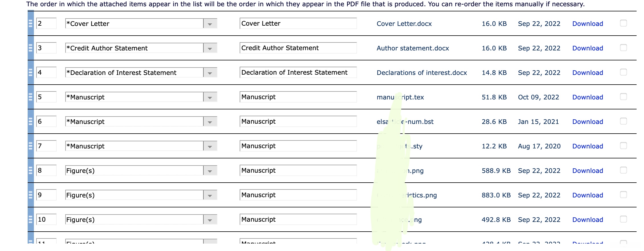Image resolution: width=644 pixels, height=251 pixels.
Task: Click drag handle icon for item 8 row
Action: point(30,170)
